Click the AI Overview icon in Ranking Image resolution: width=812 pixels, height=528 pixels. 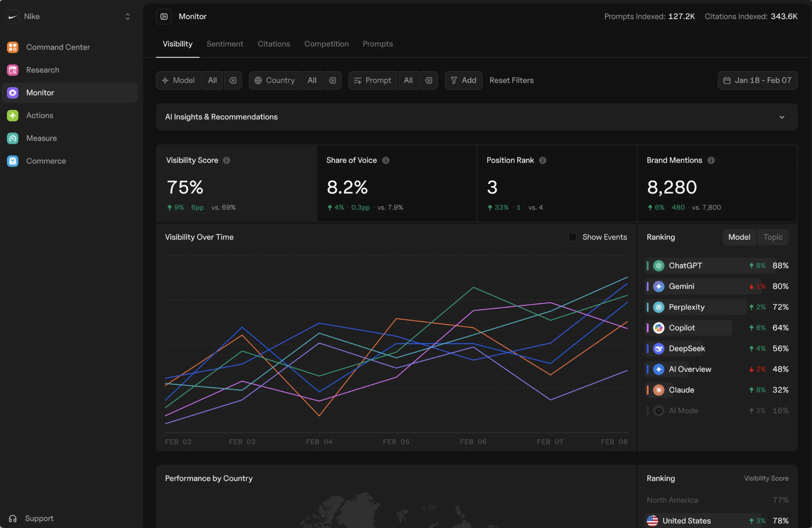pos(659,369)
